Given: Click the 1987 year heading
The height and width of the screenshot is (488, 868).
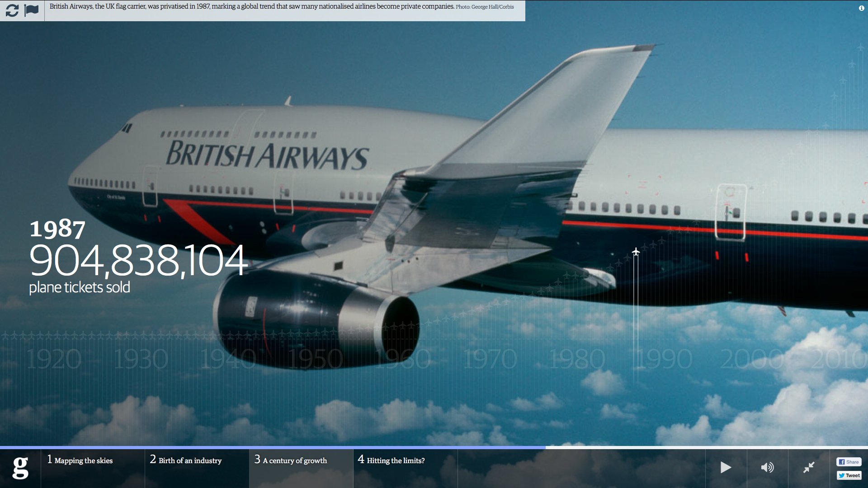Looking at the screenshot, I should [x=57, y=229].
